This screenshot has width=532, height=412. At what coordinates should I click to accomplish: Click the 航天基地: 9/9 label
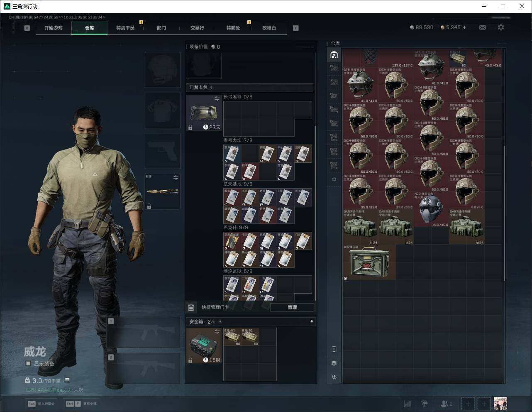click(x=238, y=184)
